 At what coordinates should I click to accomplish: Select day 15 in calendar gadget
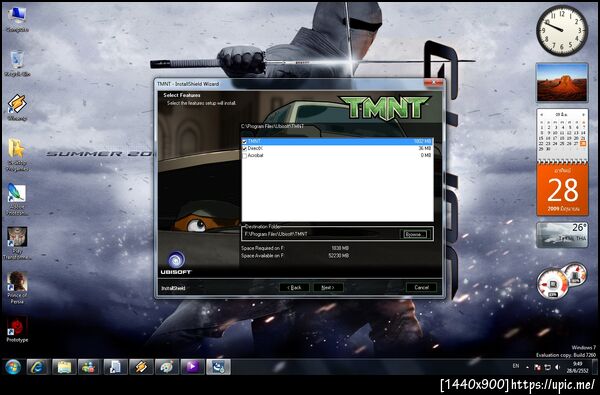coord(541,138)
